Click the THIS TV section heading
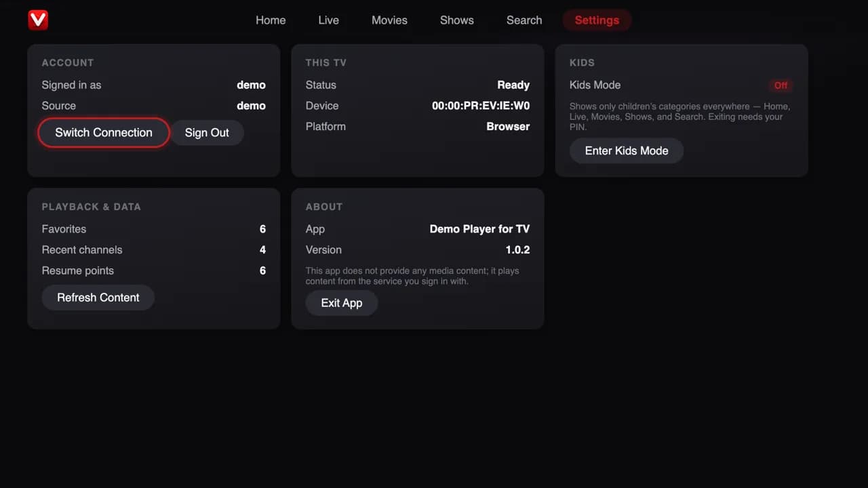This screenshot has width=868, height=488. point(326,62)
